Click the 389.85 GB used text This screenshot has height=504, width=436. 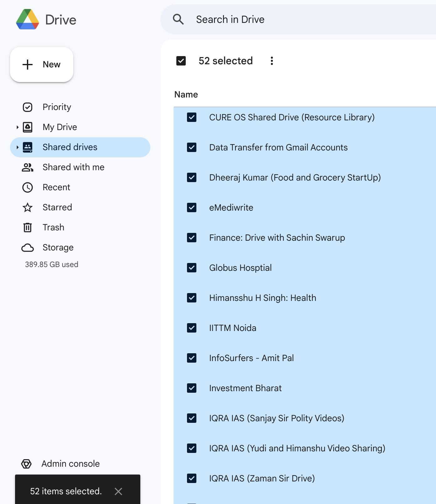52,265
